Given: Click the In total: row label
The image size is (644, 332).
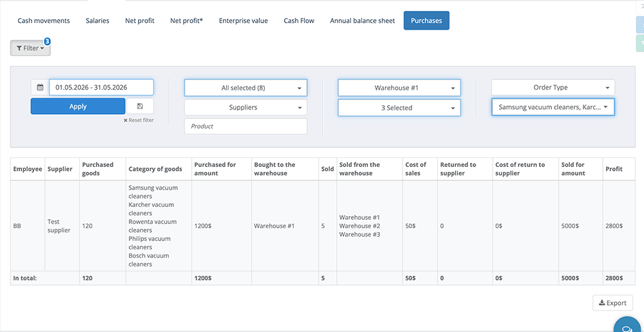Looking at the screenshot, I should click(25, 278).
